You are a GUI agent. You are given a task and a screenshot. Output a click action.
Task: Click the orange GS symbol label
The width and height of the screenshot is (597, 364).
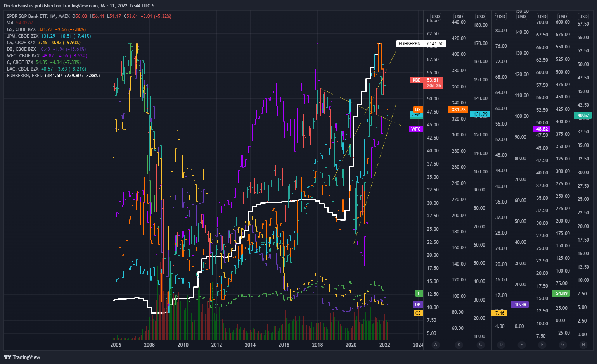[x=418, y=110]
